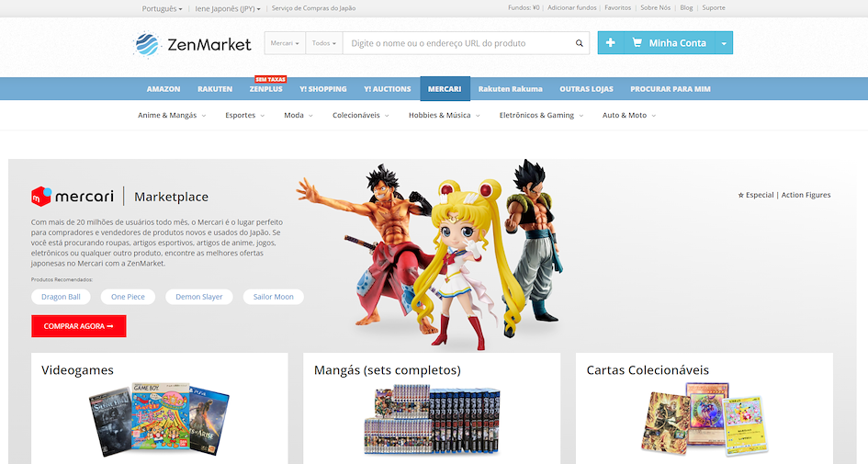
Task: Expand the Hobbies & Música category
Action: pyautogui.click(x=444, y=115)
